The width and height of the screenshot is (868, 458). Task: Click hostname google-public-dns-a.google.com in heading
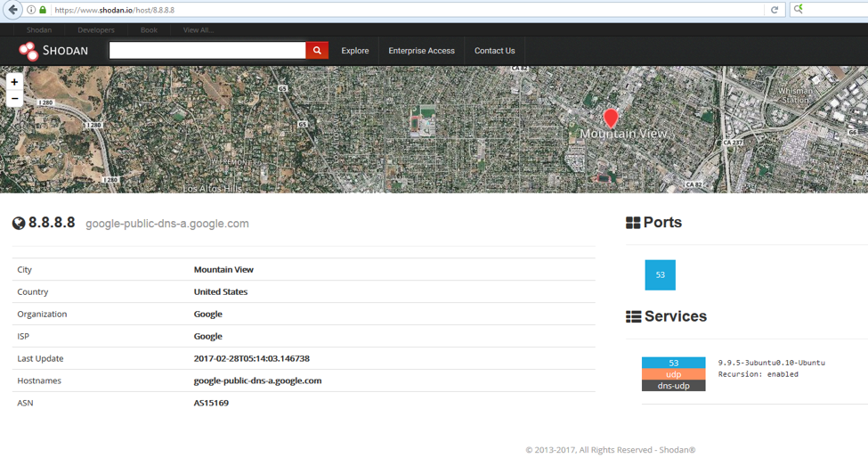pyautogui.click(x=167, y=224)
